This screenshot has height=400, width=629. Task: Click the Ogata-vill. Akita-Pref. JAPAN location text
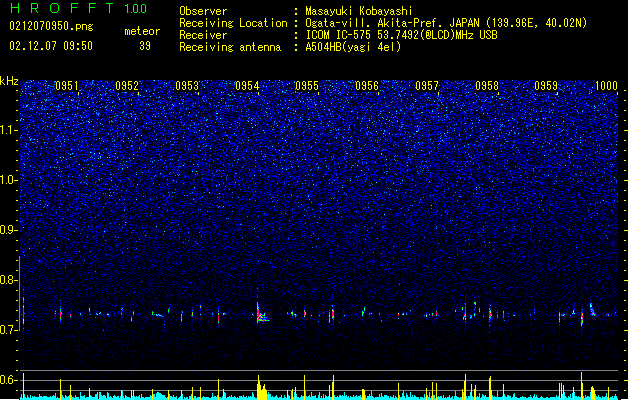[x=446, y=23]
